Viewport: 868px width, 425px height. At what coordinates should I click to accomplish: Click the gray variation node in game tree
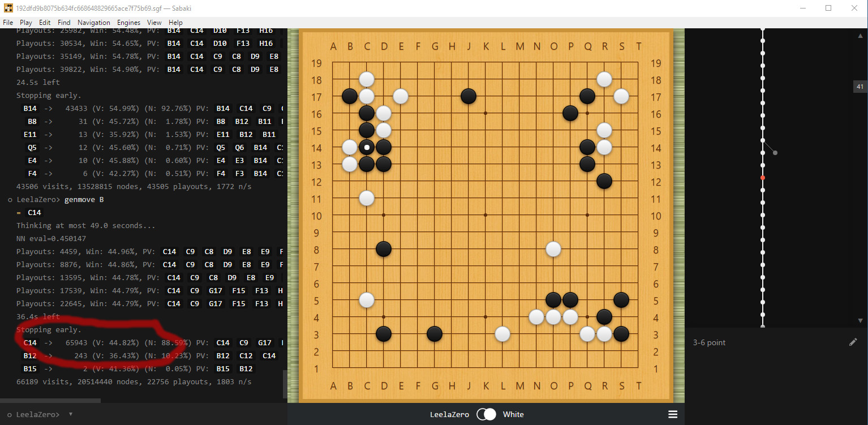775,153
